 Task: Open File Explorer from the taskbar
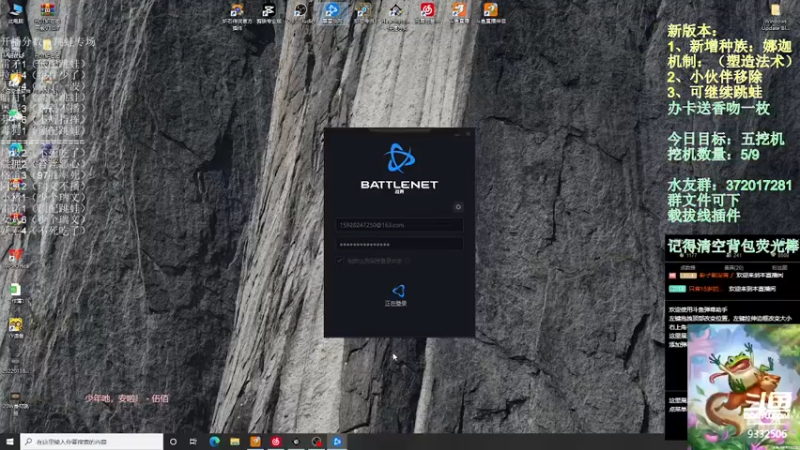point(235,441)
